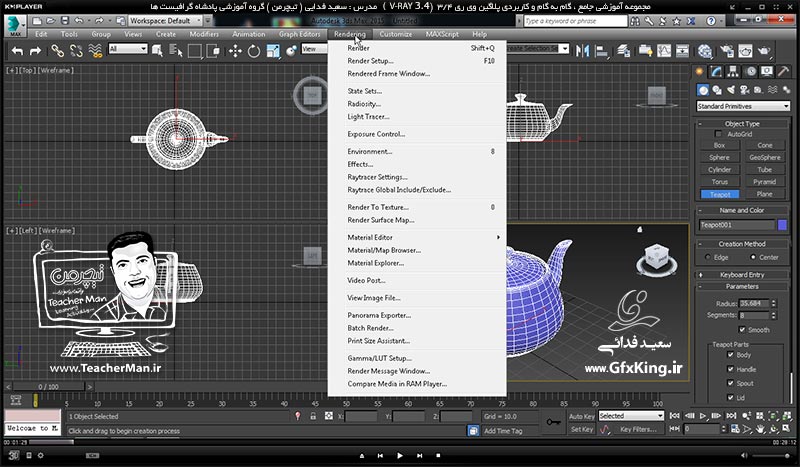Screen dimensions: 800x467
Task: Switch to the Modify panel tab
Action: 716,71
